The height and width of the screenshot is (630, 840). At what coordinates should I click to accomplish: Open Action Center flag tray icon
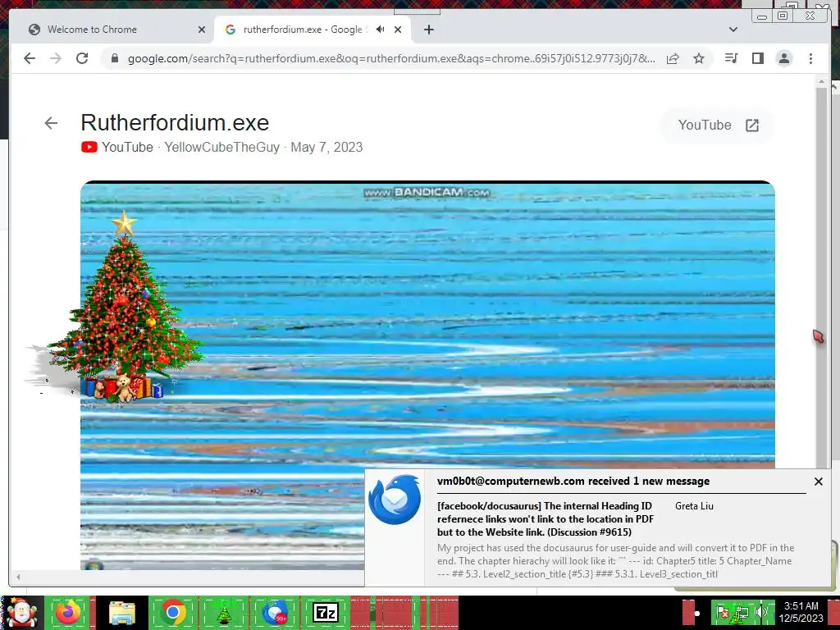[x=723, y=612]
